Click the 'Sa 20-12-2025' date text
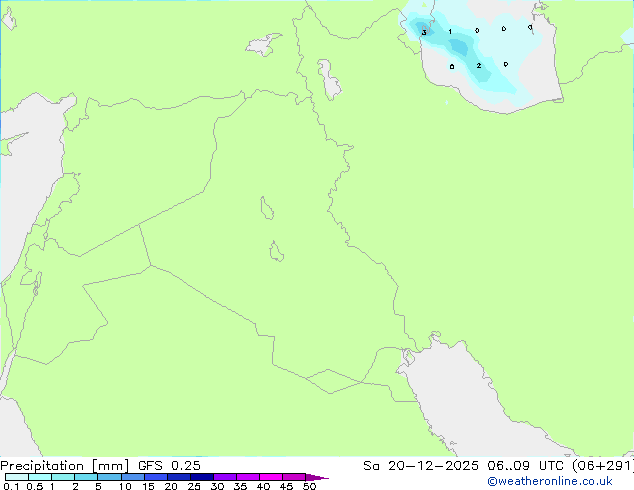This screenshot has height=490, width=634. tap(421, 466)
